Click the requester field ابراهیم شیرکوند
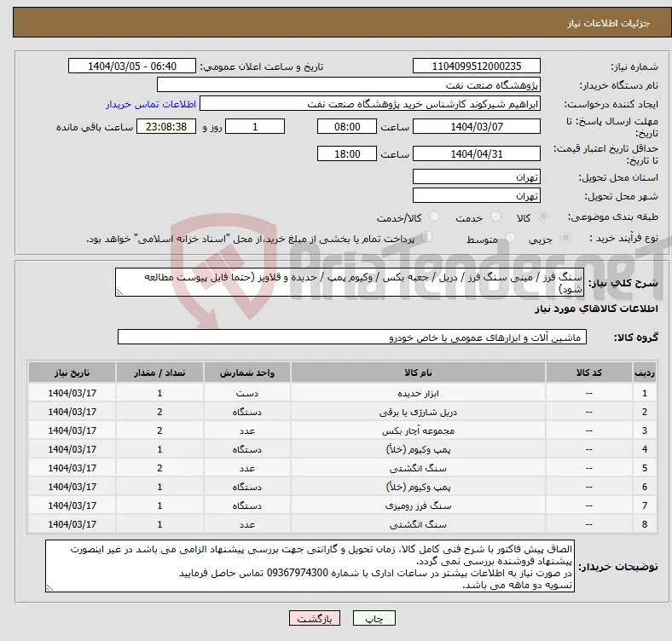672x641 pixels. click(x=370, y=104)
